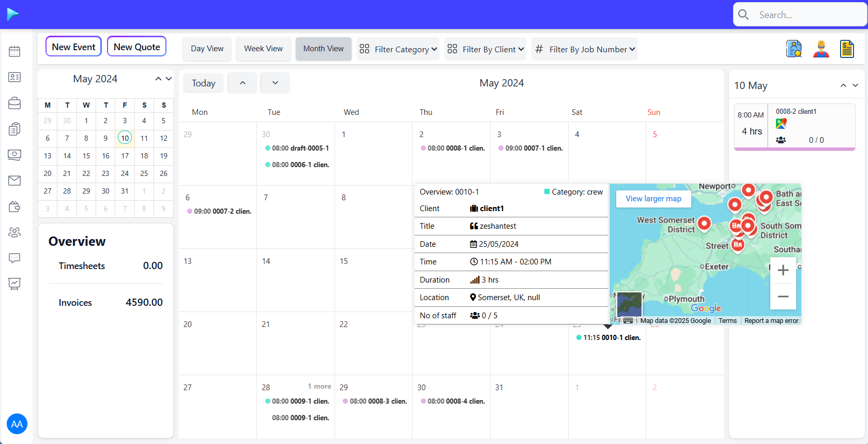Image resolution: width=868 pixels, height=444 pixels.
Task: Open the chat messages icon in sidebar
Action: 14,258
